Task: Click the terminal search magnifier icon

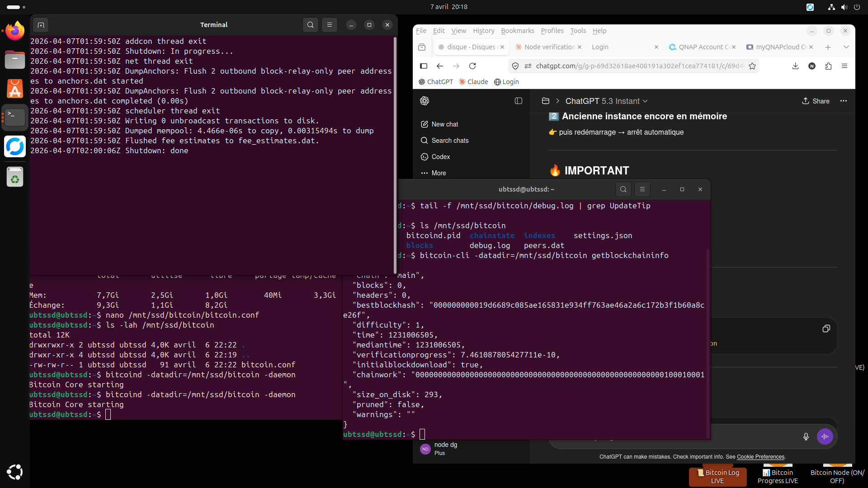Action: [x=310, y=25]
